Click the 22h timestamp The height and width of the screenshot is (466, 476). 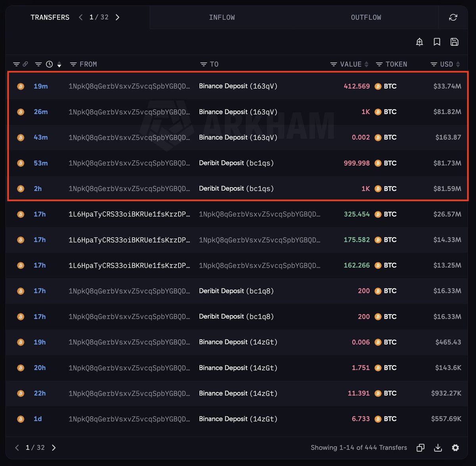[40, 393]
